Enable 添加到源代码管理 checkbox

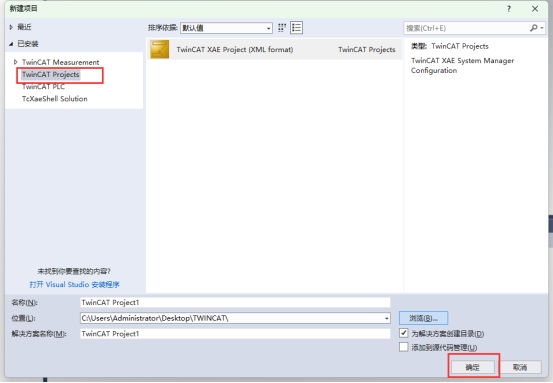pos(404,347)
